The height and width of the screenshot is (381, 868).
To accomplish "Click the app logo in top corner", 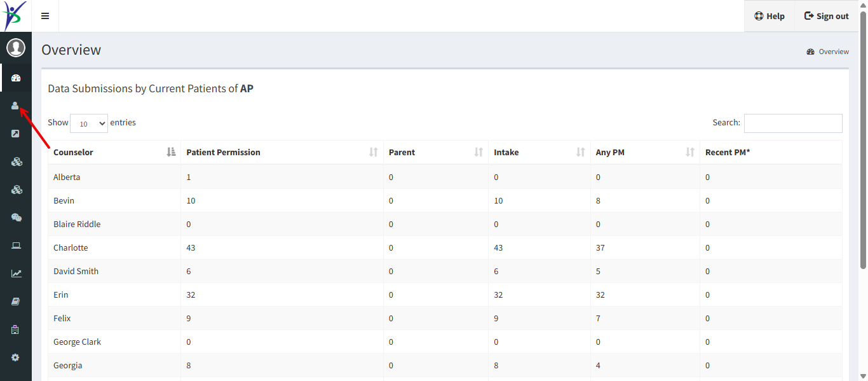I will [15, 16].
